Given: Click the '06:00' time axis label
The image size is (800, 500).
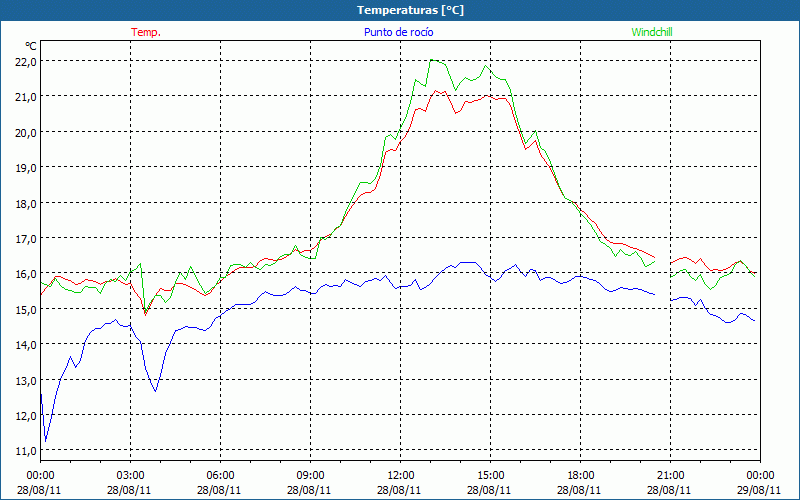Looking at the screenshot, I should click(220, 476).
